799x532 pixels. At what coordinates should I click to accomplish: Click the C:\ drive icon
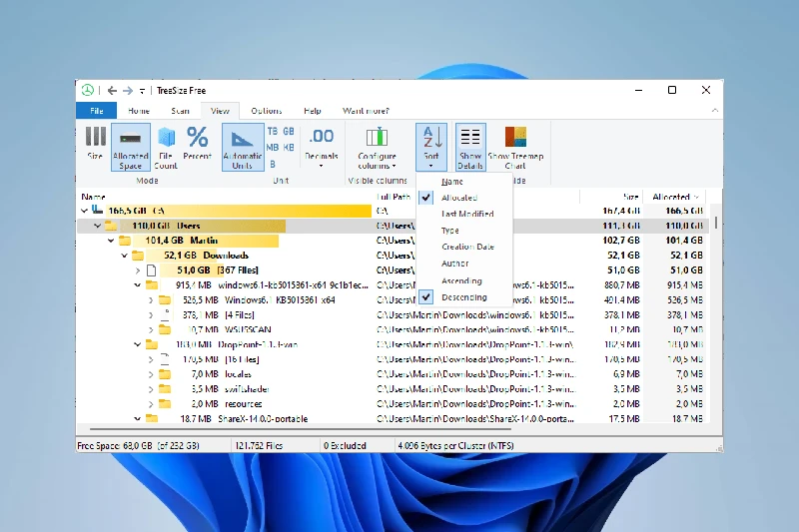point(97,210)
